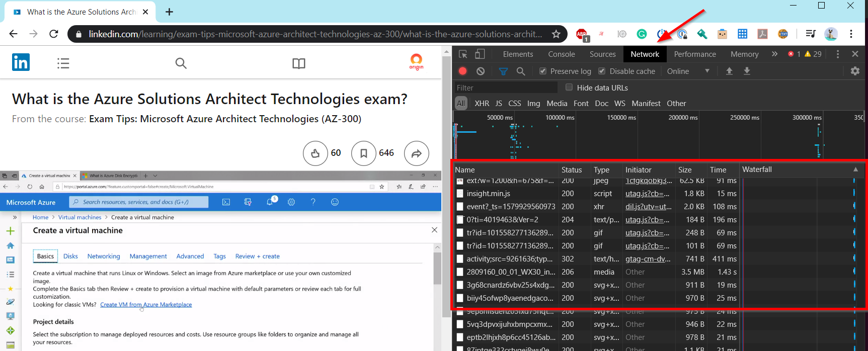Toggle the network filter funnel icon
Viewport: 868px width, 351px height.
pos(503,71)
